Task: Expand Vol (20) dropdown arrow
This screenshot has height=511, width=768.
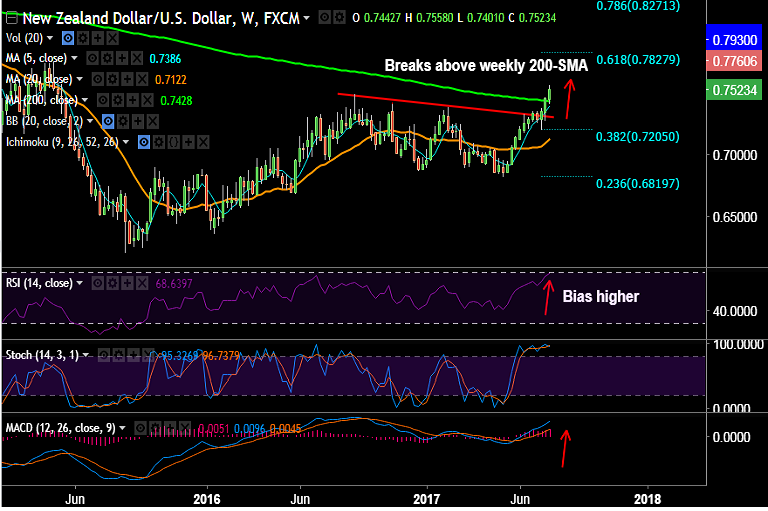Action: coord(50,38)
